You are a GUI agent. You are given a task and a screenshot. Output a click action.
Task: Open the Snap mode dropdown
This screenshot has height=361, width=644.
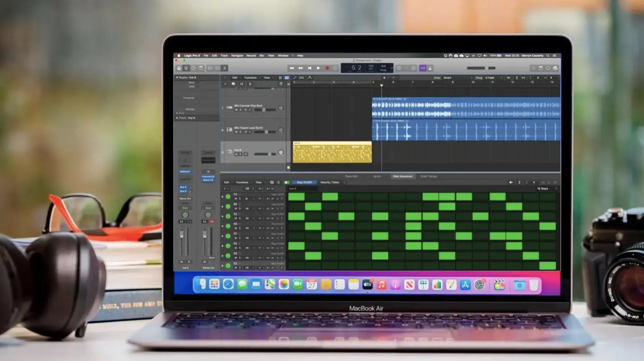(x=458, y=78)
